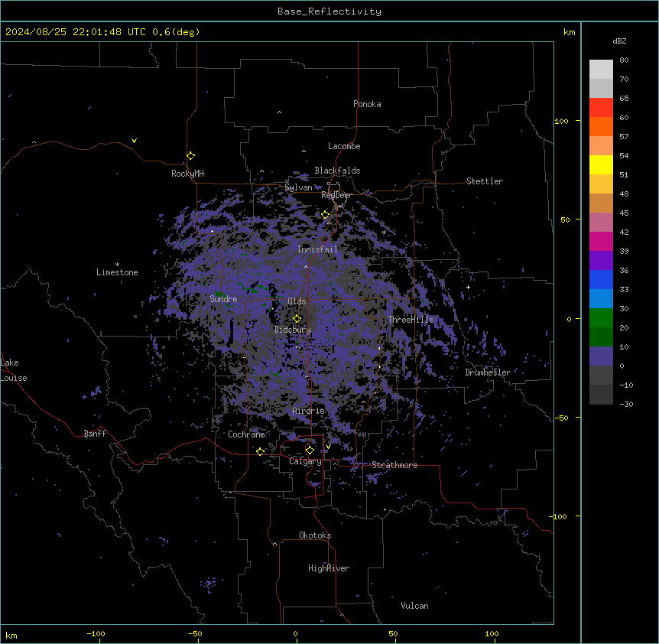Click the Blackfalds city label
Screen dimensions: 659x644
(x=337, y=171)
